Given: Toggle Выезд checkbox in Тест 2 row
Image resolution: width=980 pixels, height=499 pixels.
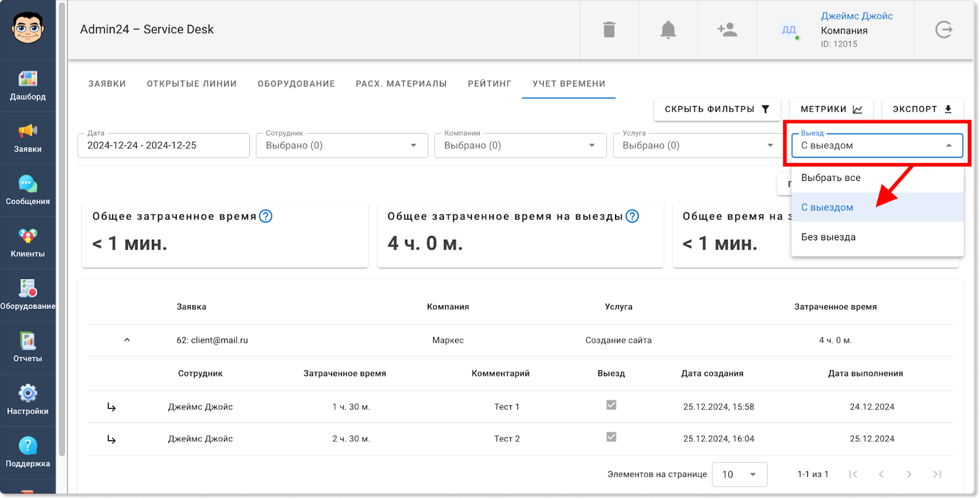Looking at the screenshot, I should 611,437.
